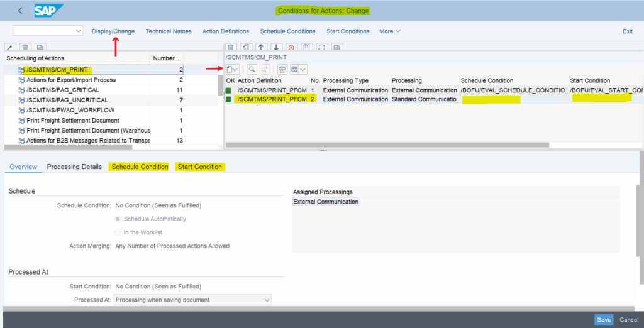Click Display/Change in the toolbar
The height and width of the screenshot is (328, 644).
[113, 31]
